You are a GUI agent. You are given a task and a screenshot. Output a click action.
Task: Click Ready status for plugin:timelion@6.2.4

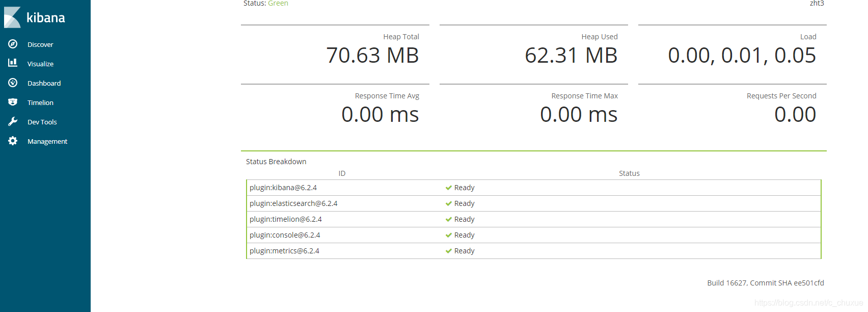(x=464, y=219)
